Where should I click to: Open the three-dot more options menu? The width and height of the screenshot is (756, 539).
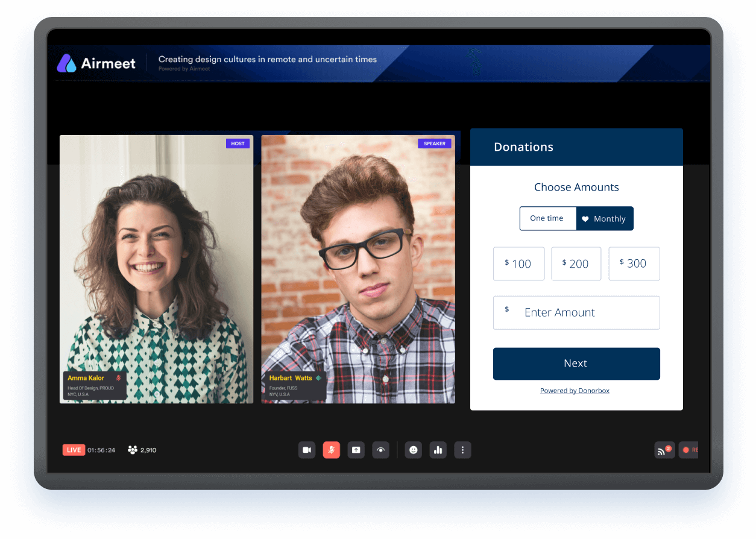coord(462,450)
